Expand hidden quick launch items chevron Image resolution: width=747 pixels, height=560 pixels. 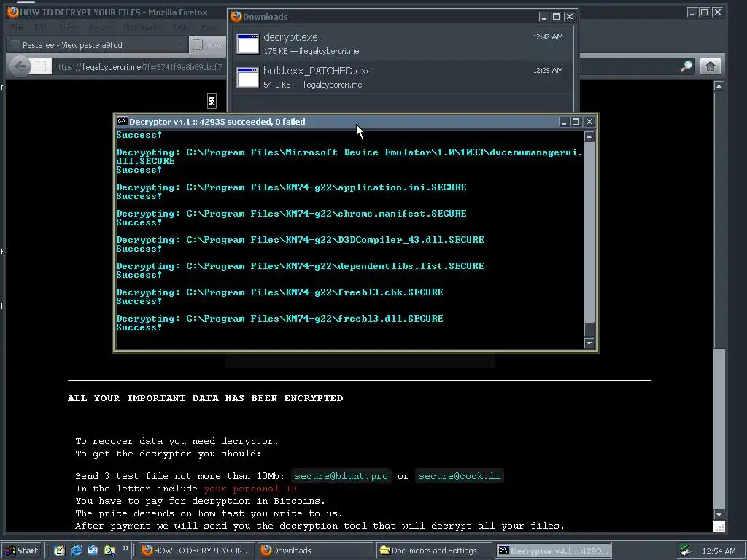[125, 548]
